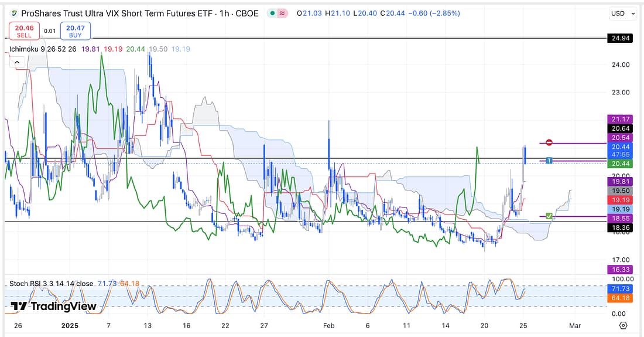Click the blue position marker labeled 1
This screenshot has height=337, width=644.
point(549,161)
